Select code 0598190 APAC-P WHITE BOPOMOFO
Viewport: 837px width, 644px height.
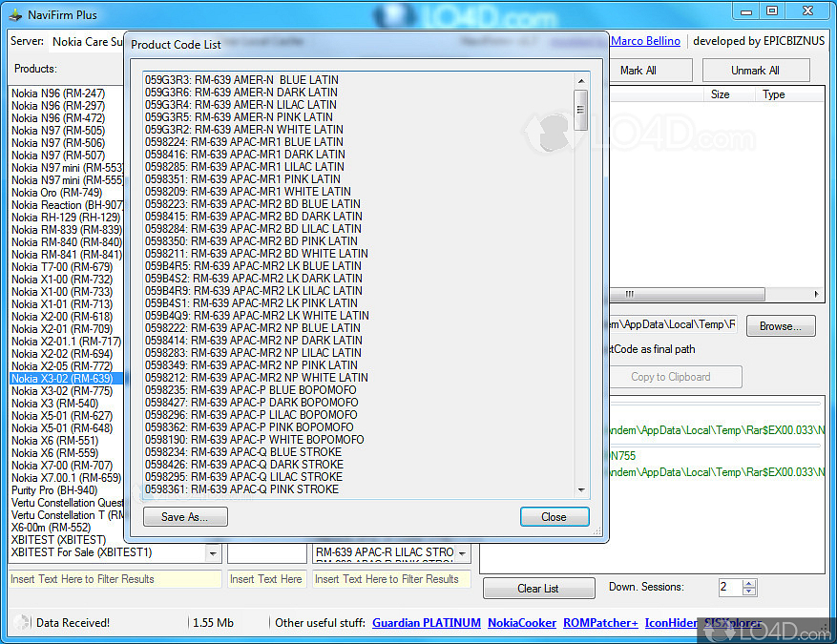pyautogui.click(x=254, y=440)
